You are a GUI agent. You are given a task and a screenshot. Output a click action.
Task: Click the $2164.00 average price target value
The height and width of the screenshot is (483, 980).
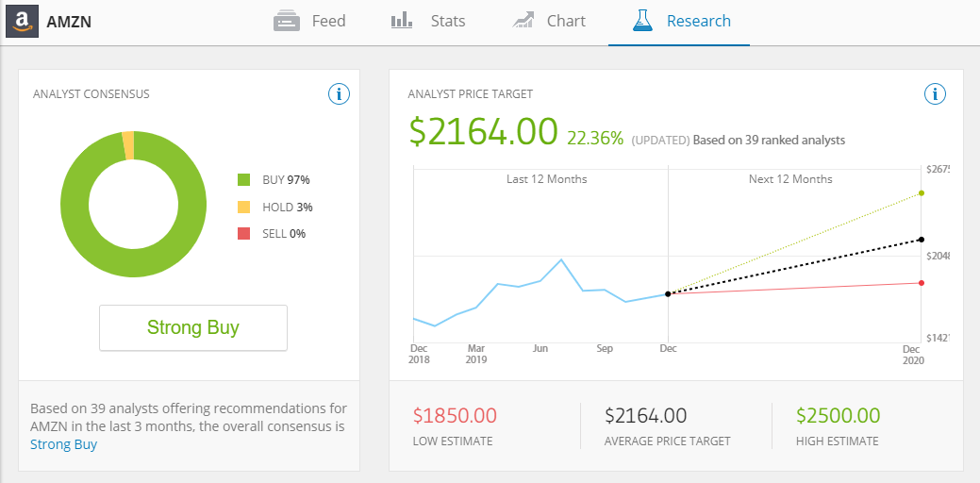[x=645, y=415]
